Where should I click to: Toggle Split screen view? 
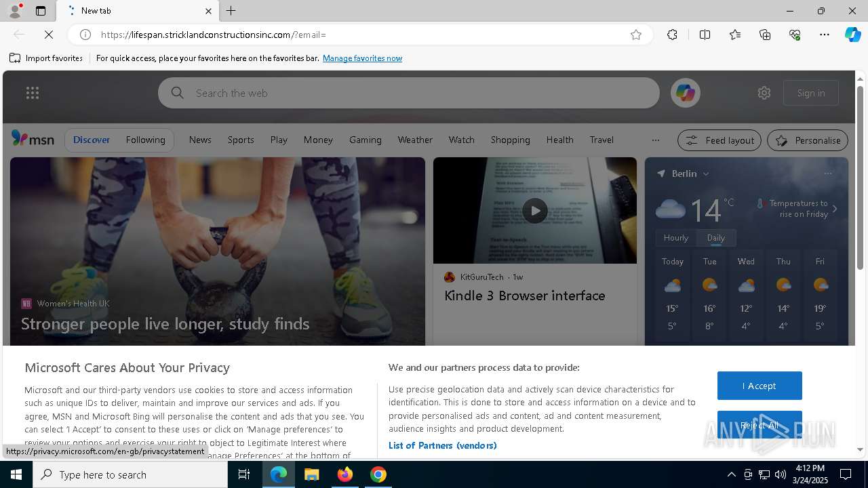point(705,35)
